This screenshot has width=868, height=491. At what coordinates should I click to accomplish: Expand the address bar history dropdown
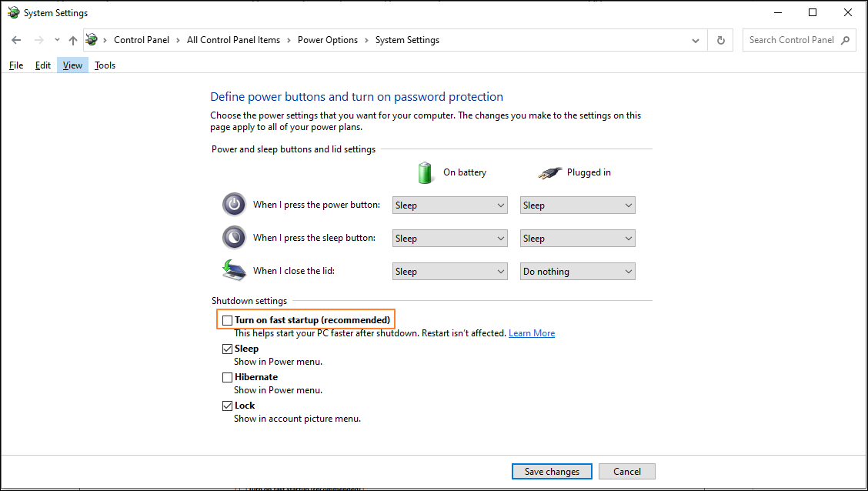click(696, 41)
